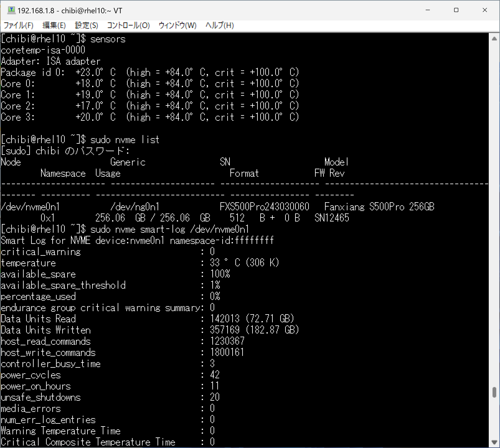Click the scrollbar up arrow

tap(494, 39)
